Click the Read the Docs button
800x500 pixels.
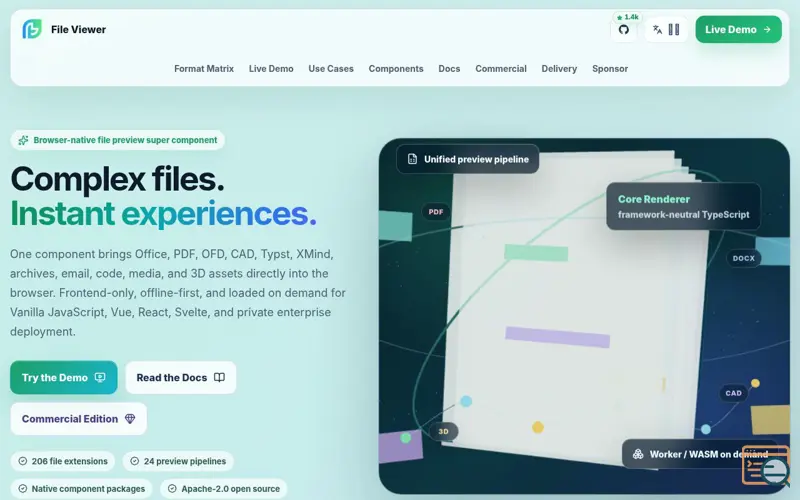tap(181, 378)
